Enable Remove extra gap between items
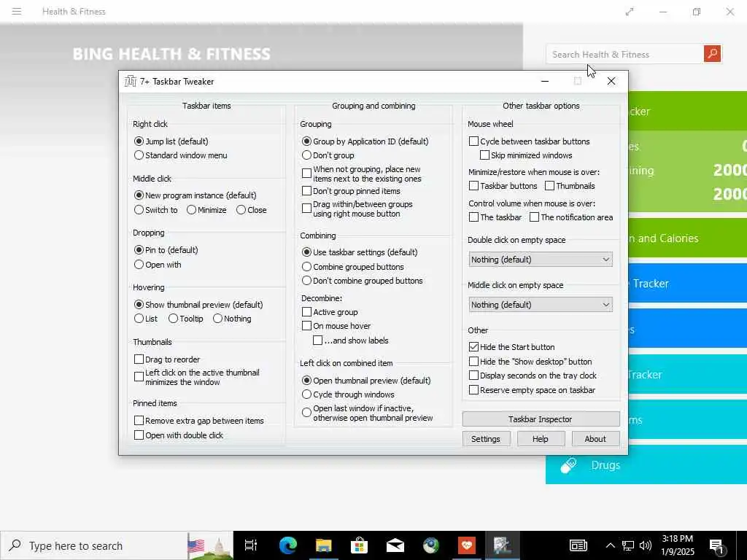The height and width of the screenshot is (560, 747). 199,421
